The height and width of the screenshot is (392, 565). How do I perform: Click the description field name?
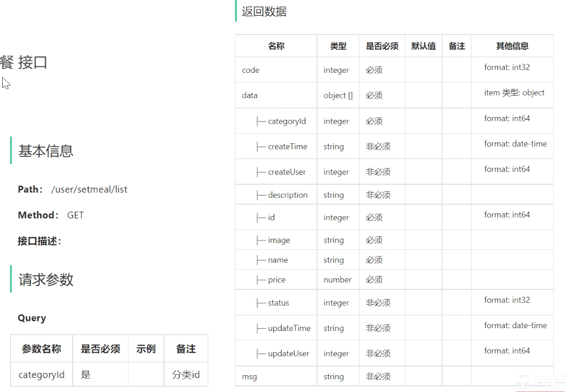point(288,195)
